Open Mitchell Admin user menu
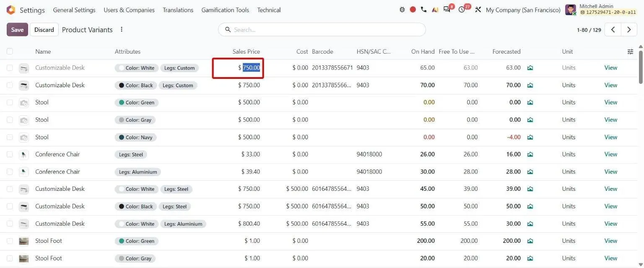644x268 pixels. coord(601,10)
